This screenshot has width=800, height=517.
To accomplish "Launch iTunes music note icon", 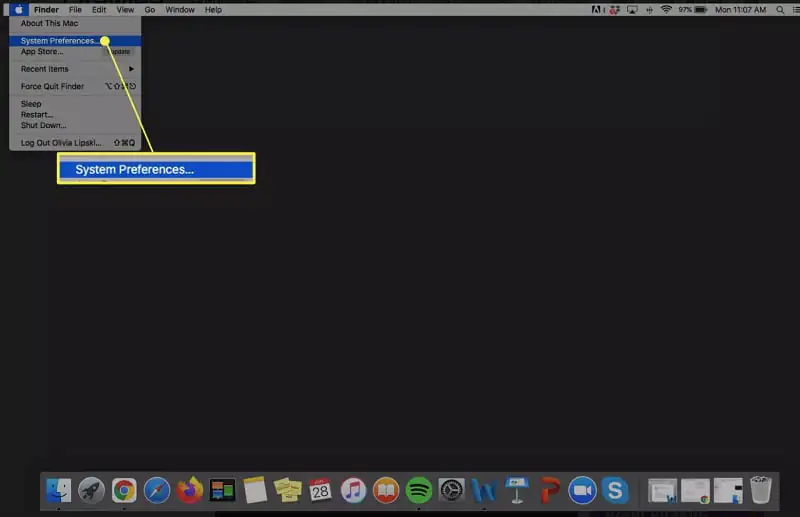I will (353, 490).
